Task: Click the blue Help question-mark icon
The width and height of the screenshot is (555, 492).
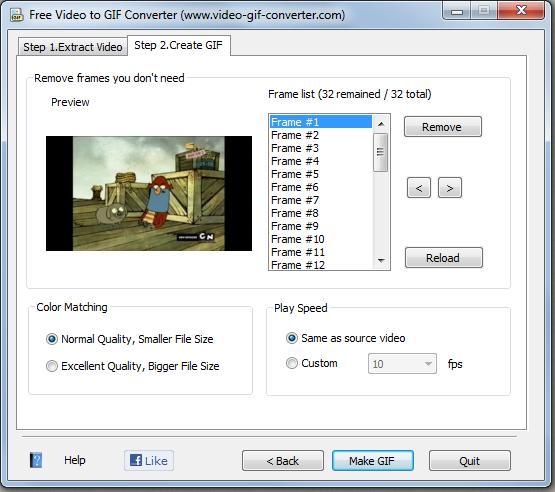Action: (36, 460)
